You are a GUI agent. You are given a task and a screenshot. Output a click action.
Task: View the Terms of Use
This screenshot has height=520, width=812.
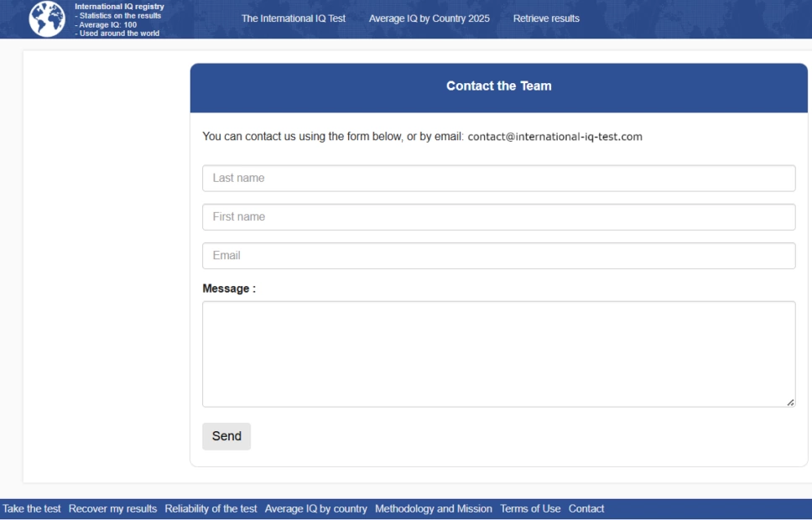530,509
